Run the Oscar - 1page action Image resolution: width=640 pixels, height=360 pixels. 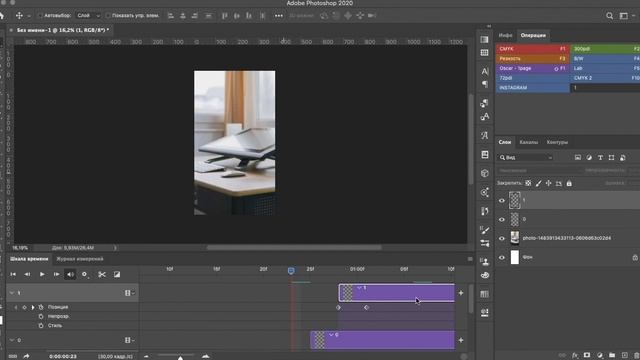point(533,68)
